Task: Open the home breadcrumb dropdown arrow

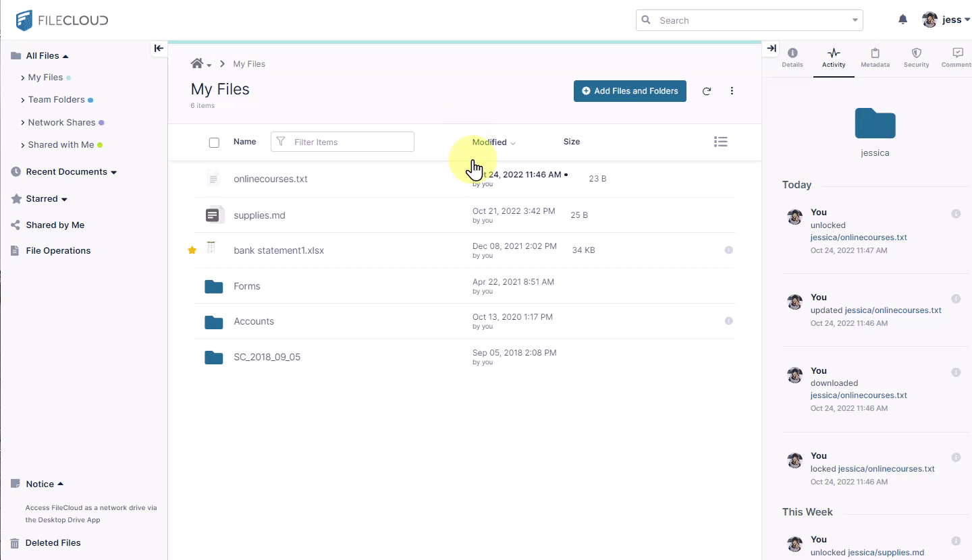Action: pyautogui.click(x=209, y=65)
